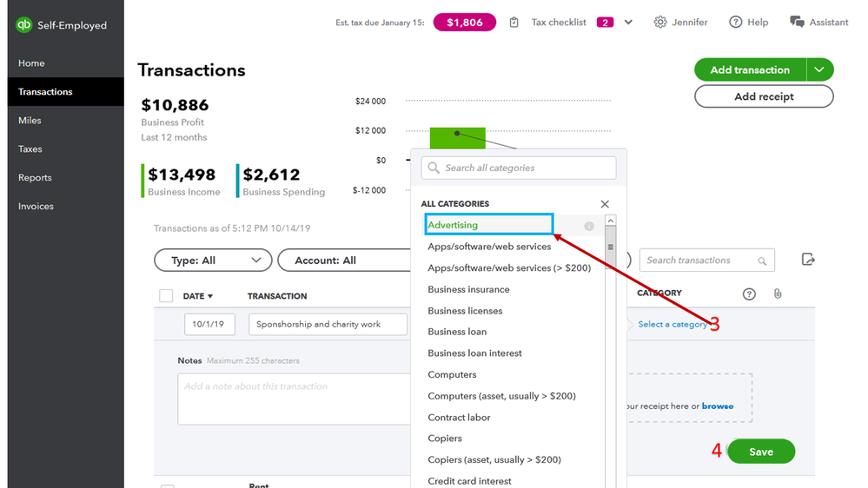Click the paperclip attachment column icon

point(778,294)
